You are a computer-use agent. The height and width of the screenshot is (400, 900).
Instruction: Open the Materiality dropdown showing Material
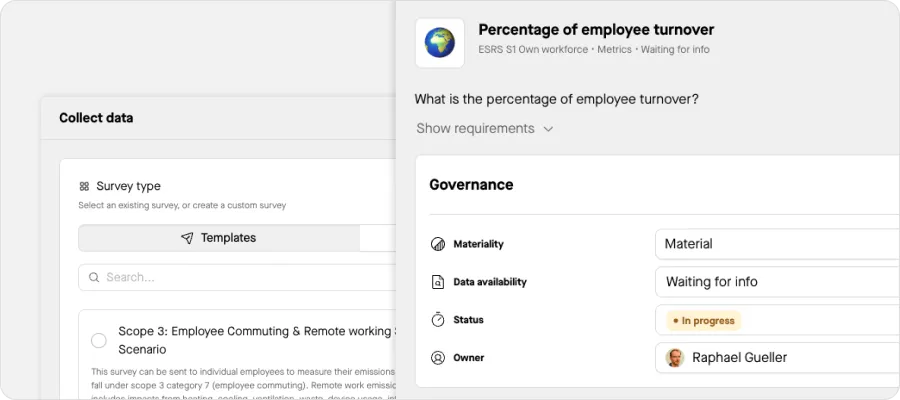coord(776,244)
